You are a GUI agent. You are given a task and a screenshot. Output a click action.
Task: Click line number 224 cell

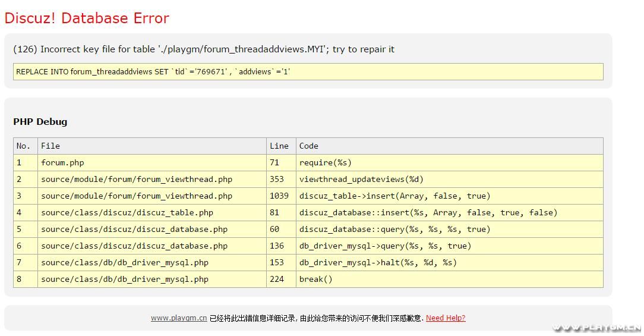(282, 280)
